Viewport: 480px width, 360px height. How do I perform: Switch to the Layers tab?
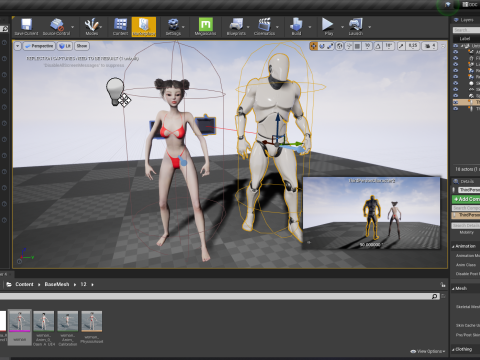coord(463,20)
